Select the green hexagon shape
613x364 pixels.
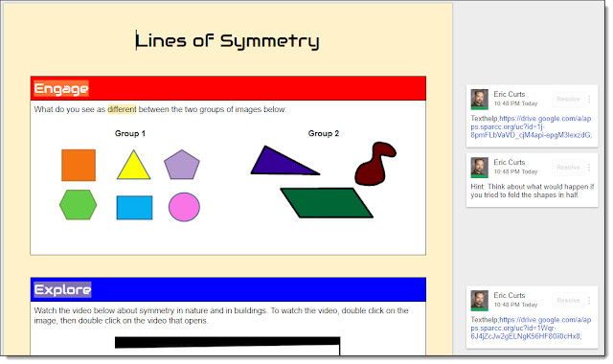[x=79, y=205]
